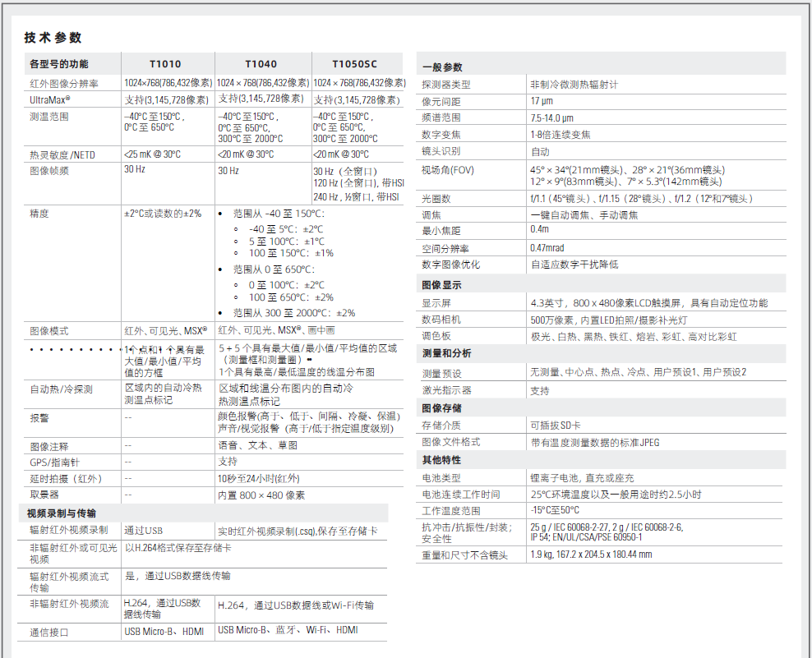Click the 技术参数 heading
Viewport: 812px width, 658px height.
[x=53, y=37]
